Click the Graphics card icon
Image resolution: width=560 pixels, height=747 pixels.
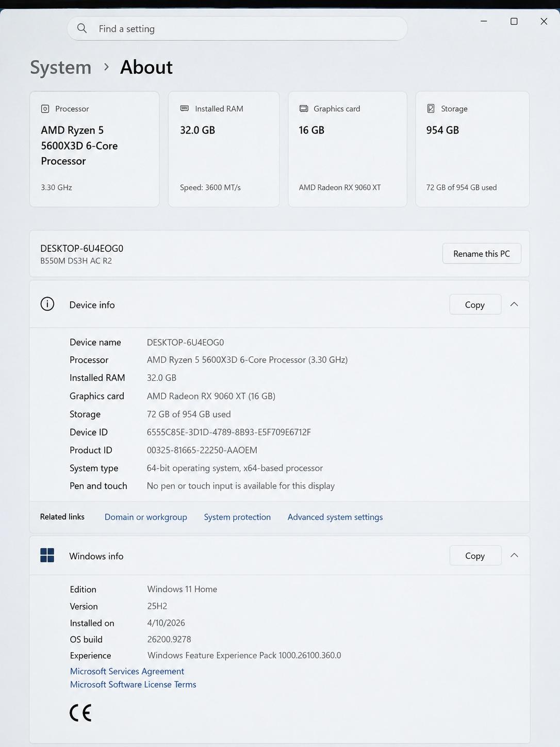point(304,108)
